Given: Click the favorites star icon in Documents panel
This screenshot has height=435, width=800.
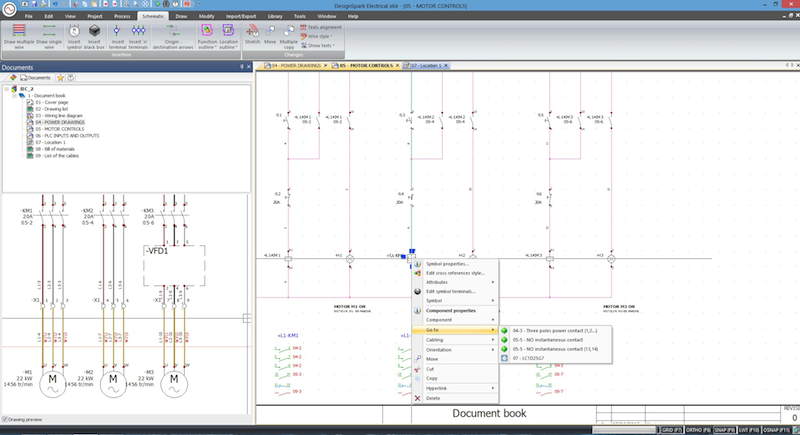Looking at the screenshot, I should 60,78.
